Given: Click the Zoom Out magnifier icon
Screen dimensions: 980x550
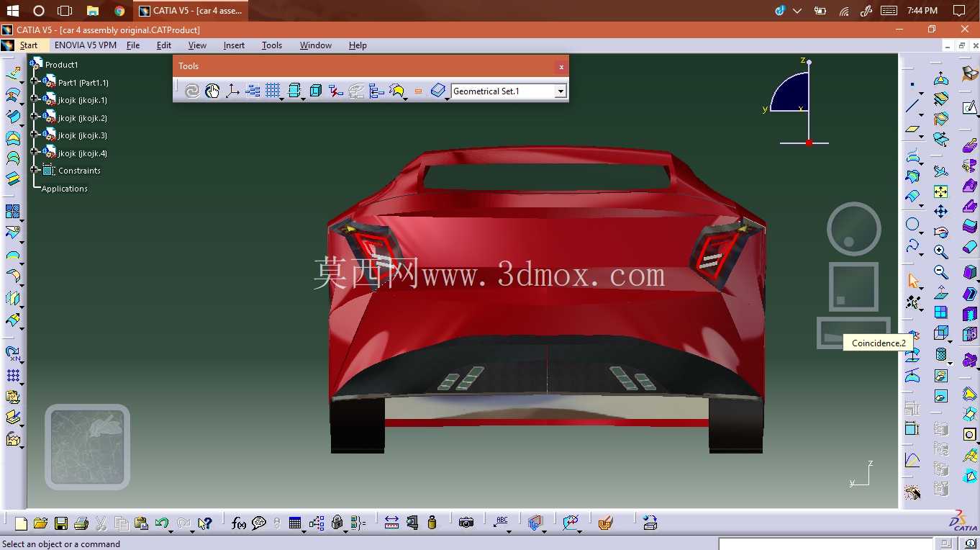Looking at the screenshot, I should click(x=940, y=272).
